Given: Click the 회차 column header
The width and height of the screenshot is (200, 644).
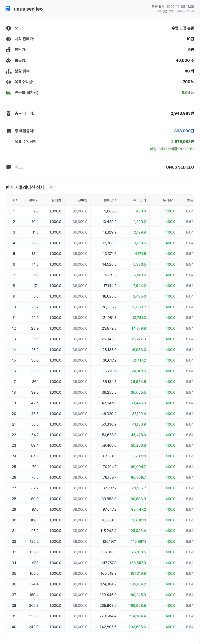Looking at the screenshot, I should tap(15, 200).
